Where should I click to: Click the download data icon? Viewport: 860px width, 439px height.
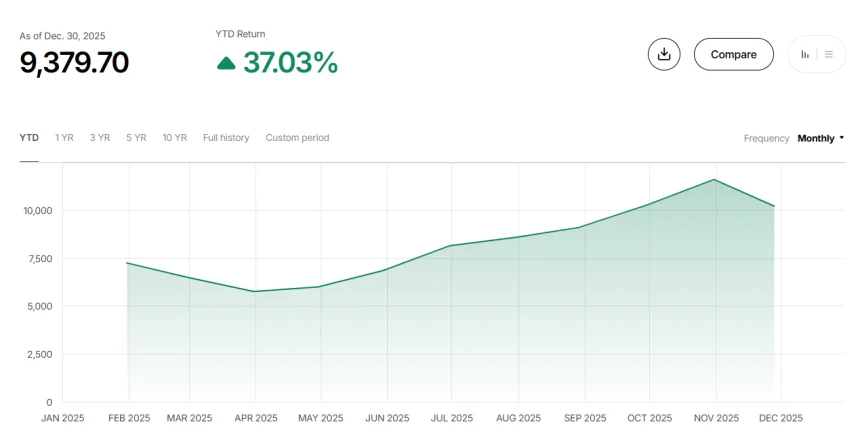point(664,54)
